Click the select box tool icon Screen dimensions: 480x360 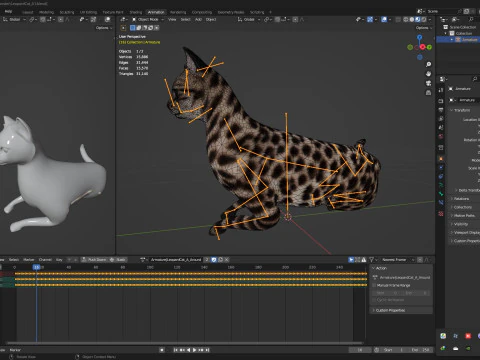(x=123, y=28)
